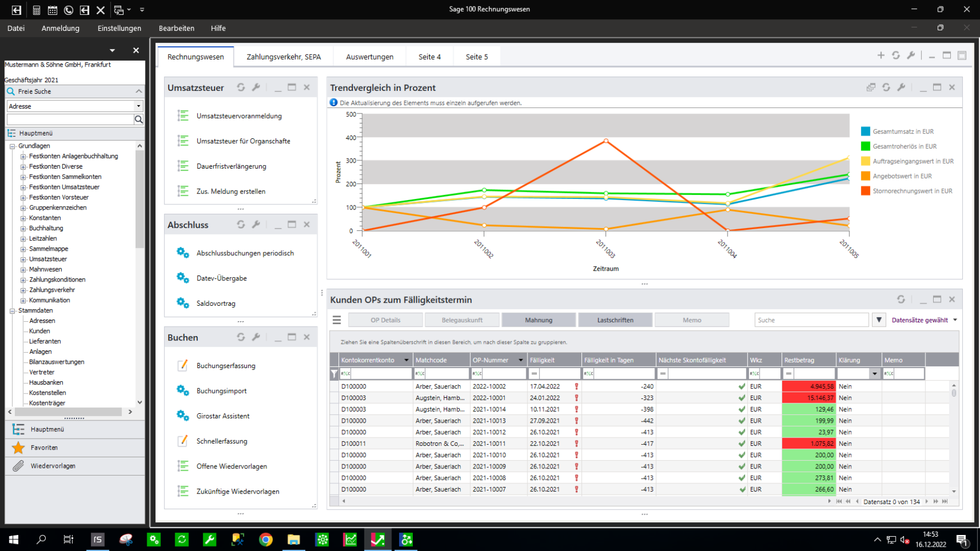
Task: Open the Adresse dropdown
Action: (x=138, y=106)
